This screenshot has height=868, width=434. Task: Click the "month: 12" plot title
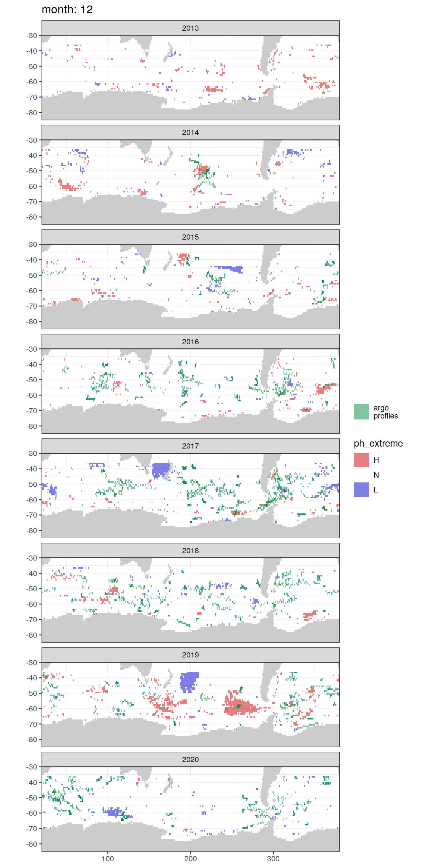click(x=67, y=9)
